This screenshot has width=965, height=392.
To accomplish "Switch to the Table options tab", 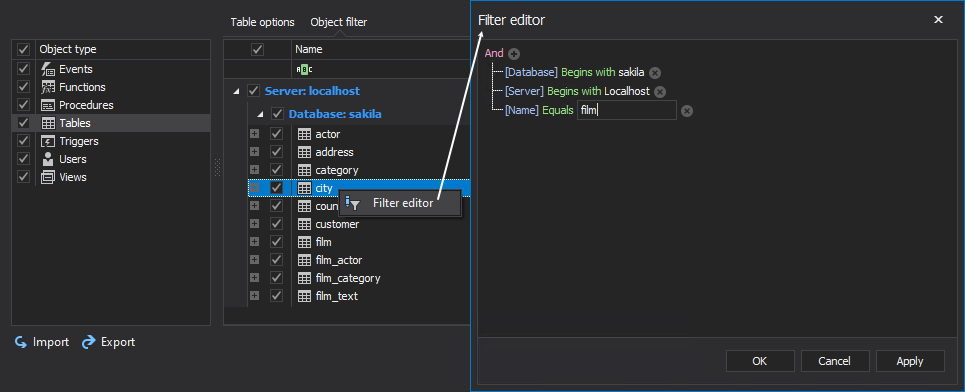I will coord(262,22).
